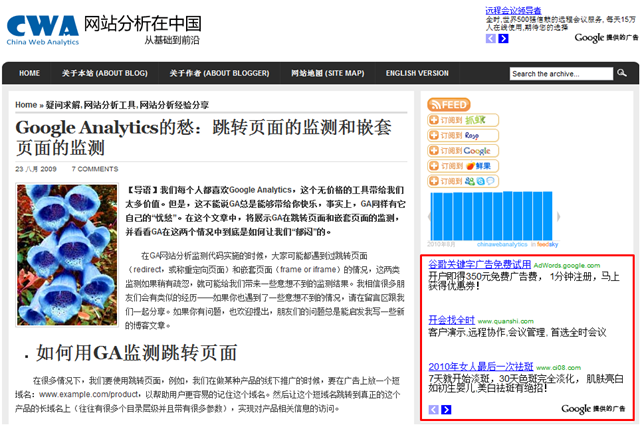Open the 7 COMMENTS link

tap(95, 169)
